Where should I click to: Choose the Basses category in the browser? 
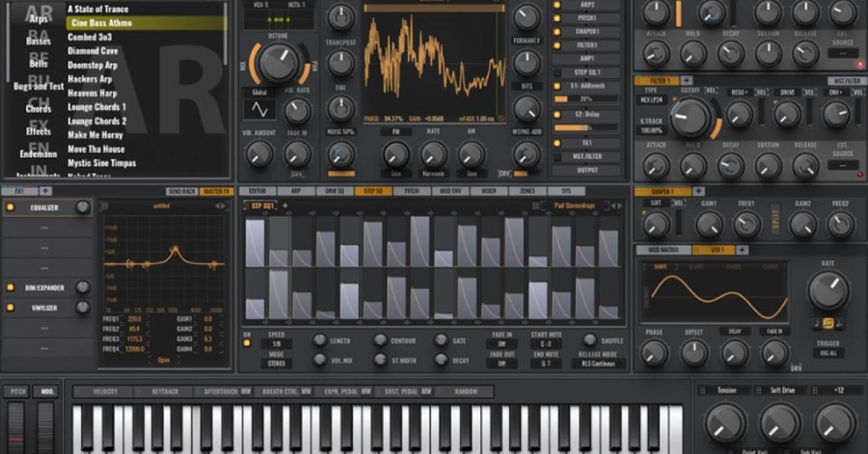coord(38,41)
